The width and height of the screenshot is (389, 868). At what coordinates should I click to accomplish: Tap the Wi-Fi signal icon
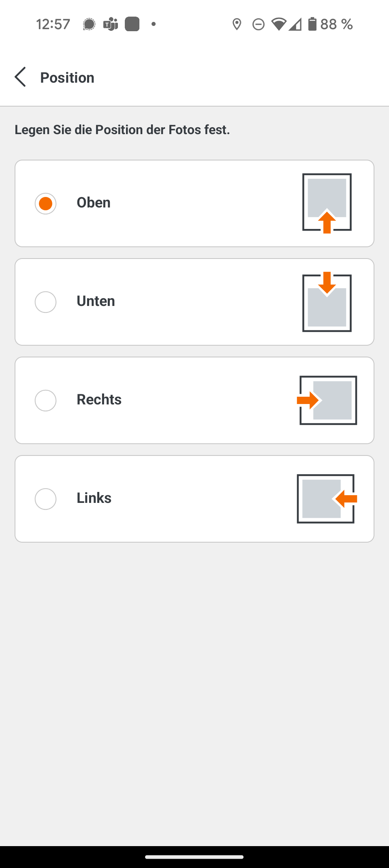click(279, 24)
